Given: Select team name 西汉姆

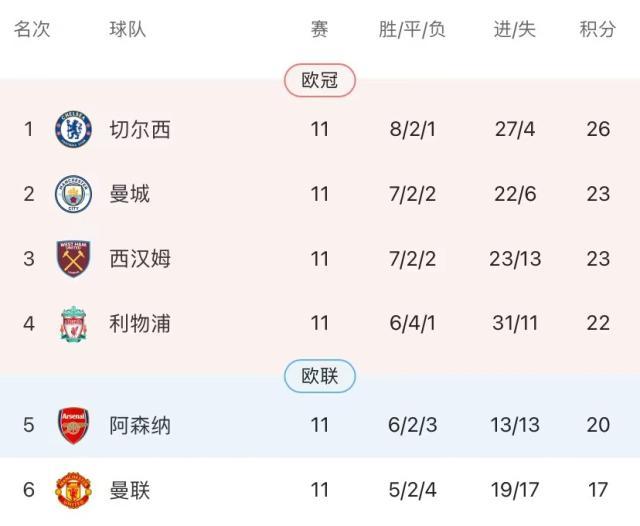Looking at the screenshot, I should tap(140, 259).
